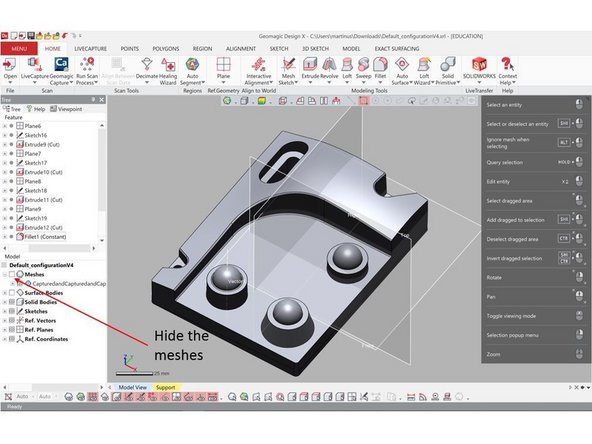
Task: Toggle Ref. Vectors visibility checkbox
Action: (12, 321)
